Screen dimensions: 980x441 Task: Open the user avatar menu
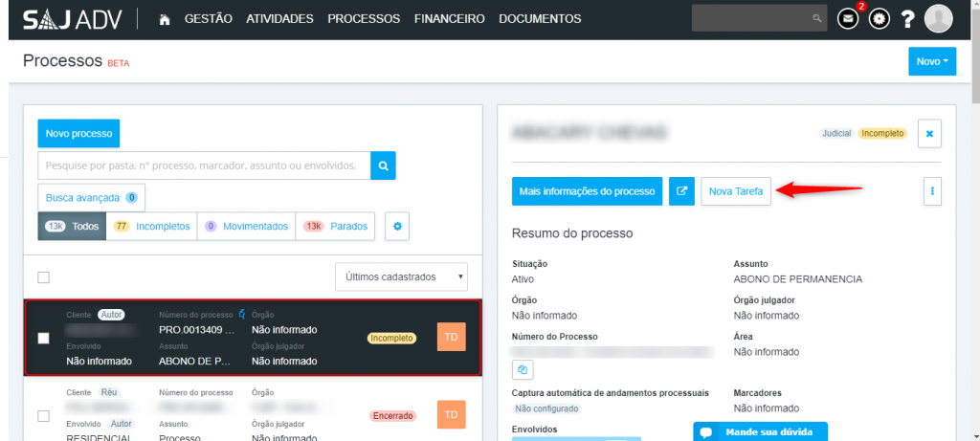pos(938,19)
